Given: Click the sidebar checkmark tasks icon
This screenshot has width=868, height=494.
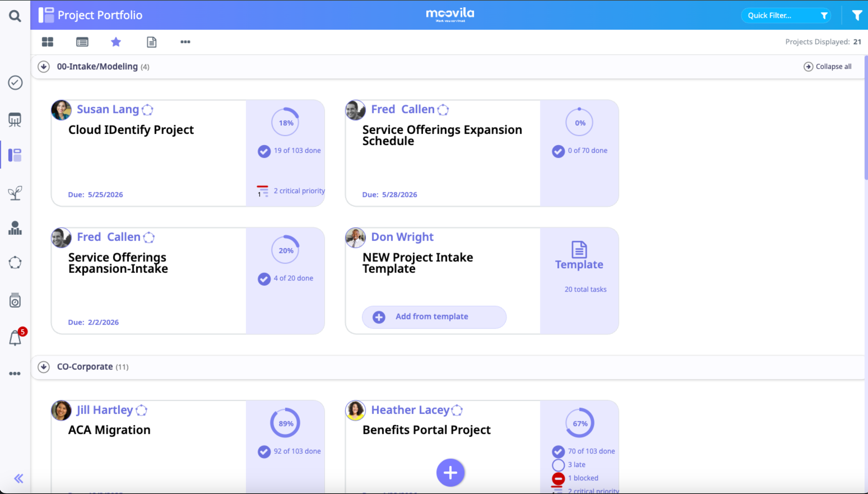Looking at the screenshot, I should 15,82.
